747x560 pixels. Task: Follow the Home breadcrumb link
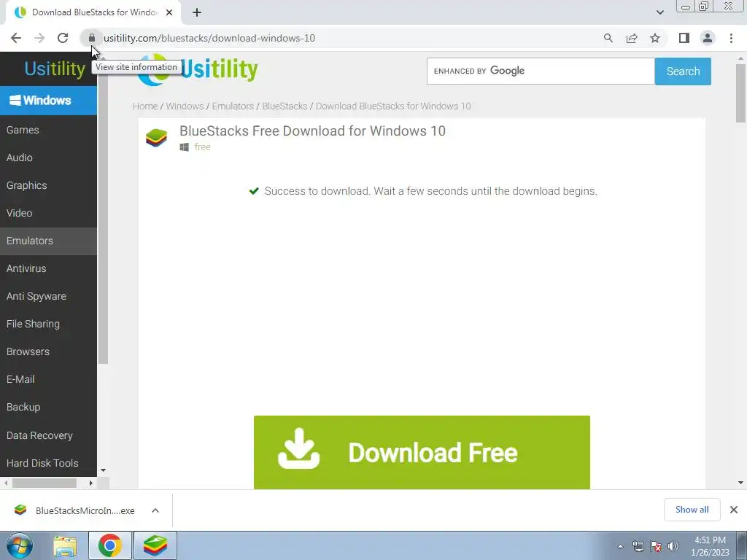point(145,106)
